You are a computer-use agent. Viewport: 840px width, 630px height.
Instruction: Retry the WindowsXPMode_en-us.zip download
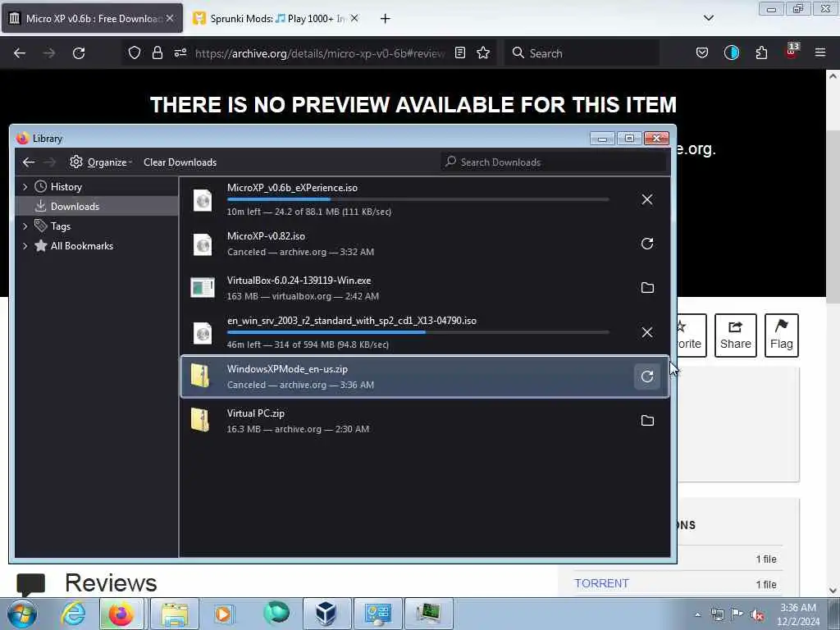(647, 377)
